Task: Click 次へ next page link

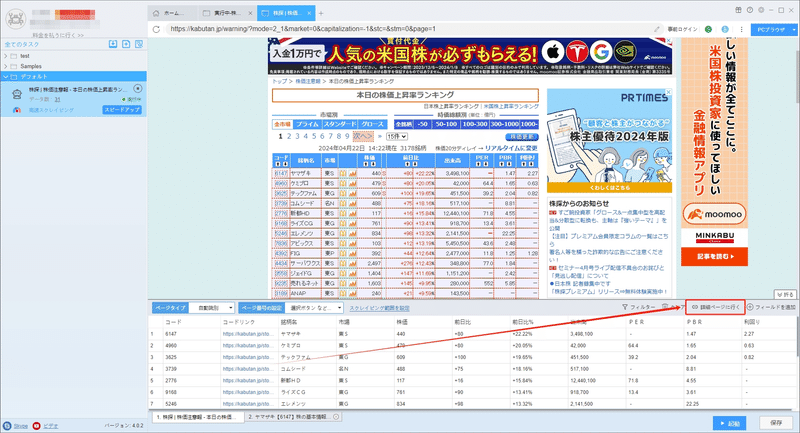Action: [x=363, y=136]
